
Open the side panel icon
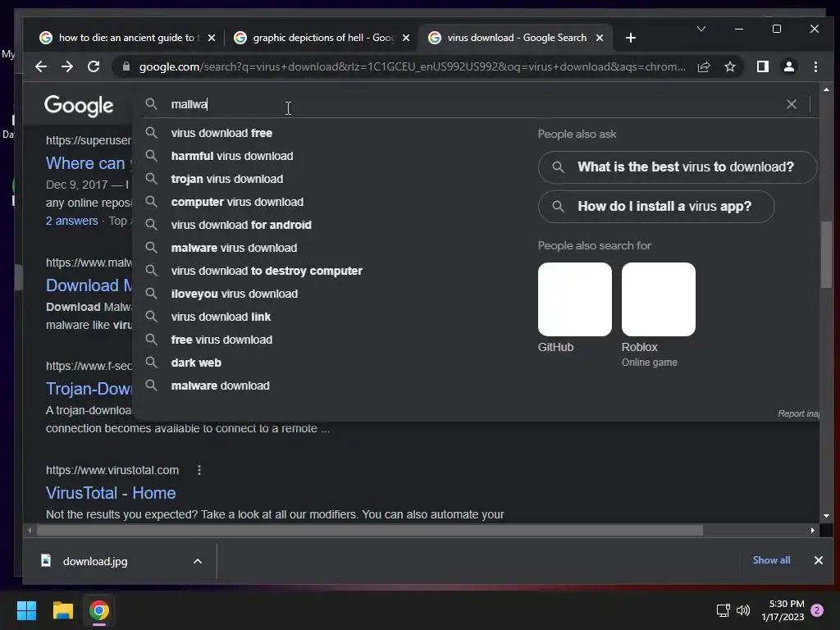coord(763,67)
